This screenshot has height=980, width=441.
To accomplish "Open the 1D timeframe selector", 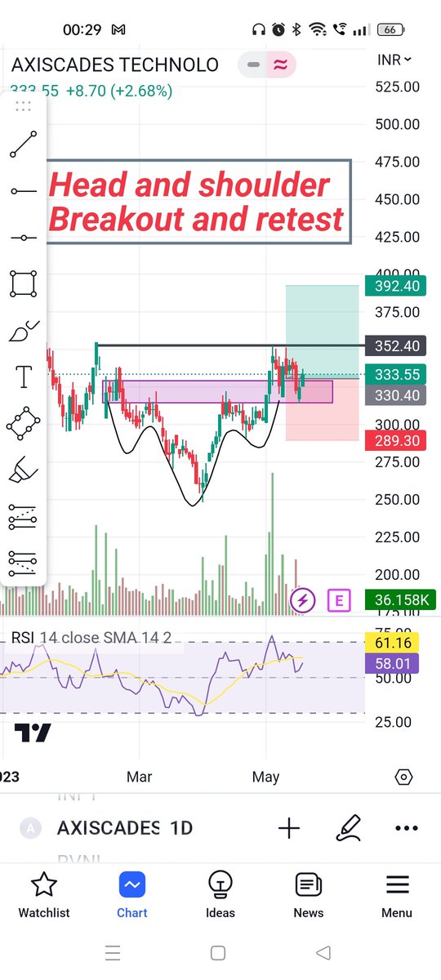I will click(180, 828).
